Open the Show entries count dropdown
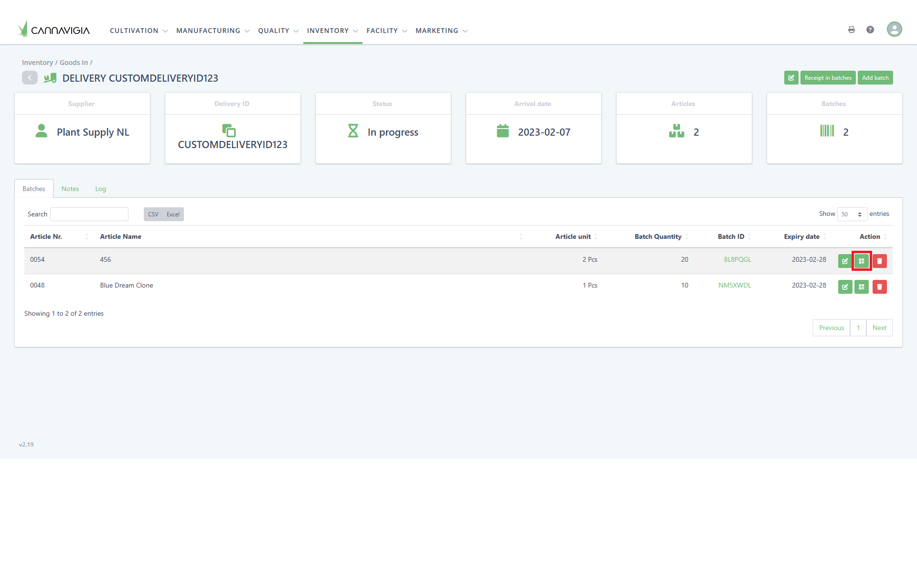The height and width of the screenshot is (588, 917). tap(852, 214)
